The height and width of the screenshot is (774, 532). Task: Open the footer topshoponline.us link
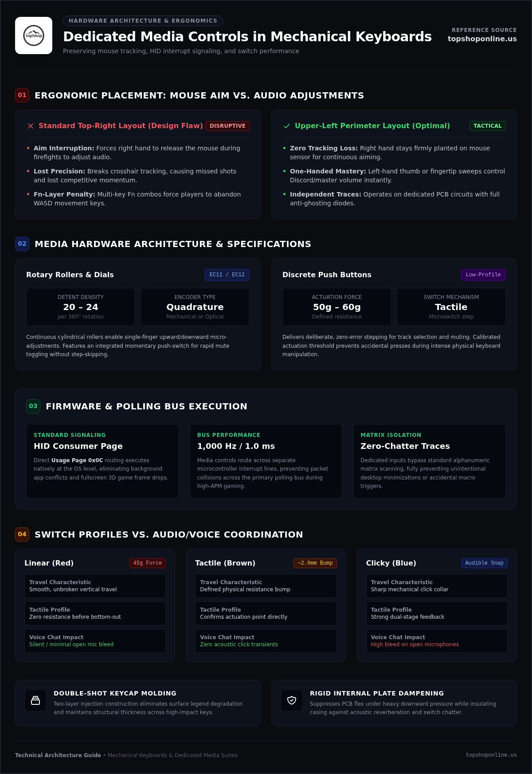[491, 755]
